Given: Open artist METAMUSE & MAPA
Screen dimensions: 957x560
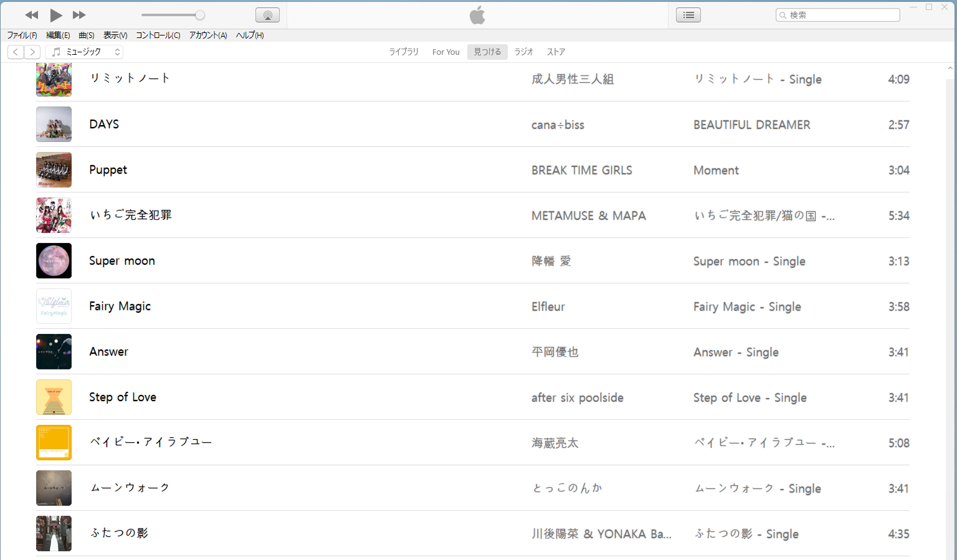Looking at the screenshot, I should pos(589,216).
